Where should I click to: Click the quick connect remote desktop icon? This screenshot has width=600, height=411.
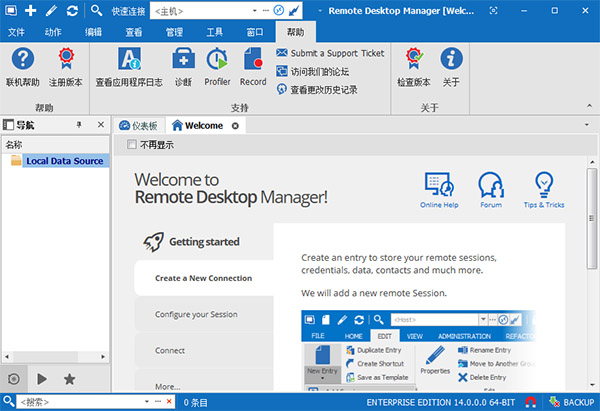pos(279,11)
